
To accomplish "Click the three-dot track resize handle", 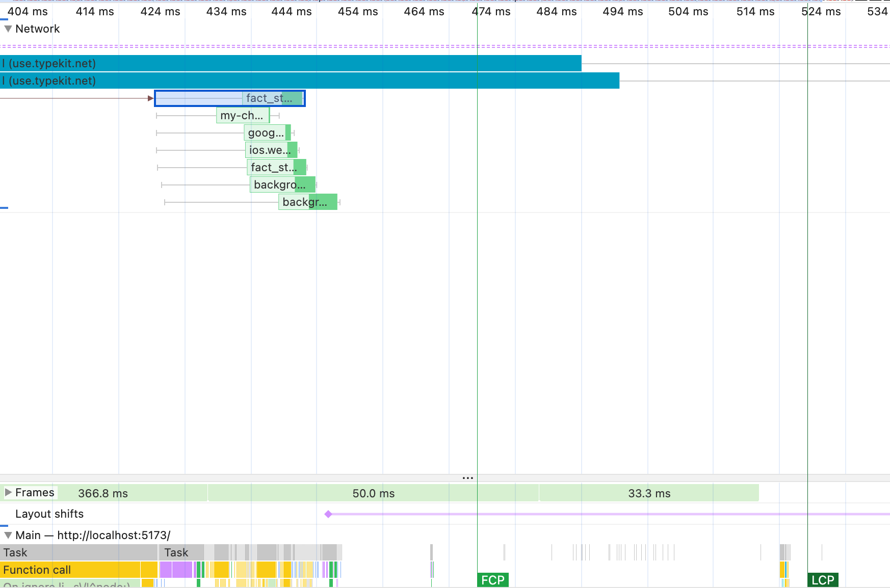I will coord(467,478).
